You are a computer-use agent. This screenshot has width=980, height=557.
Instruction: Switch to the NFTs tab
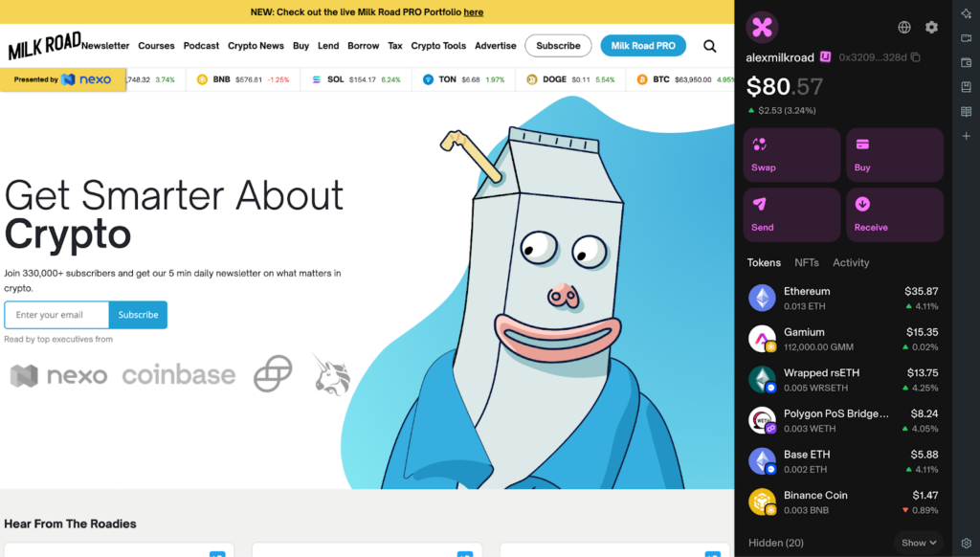tap(807, 262)
